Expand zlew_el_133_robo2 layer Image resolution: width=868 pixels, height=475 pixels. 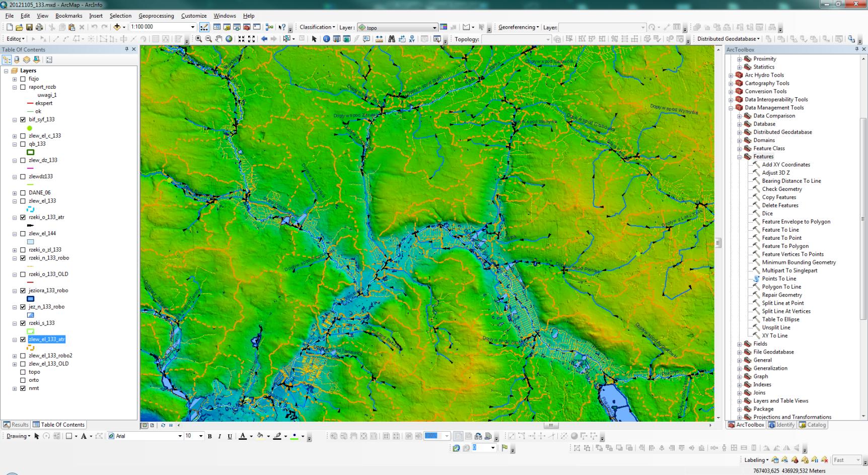(x=15, y=356)
